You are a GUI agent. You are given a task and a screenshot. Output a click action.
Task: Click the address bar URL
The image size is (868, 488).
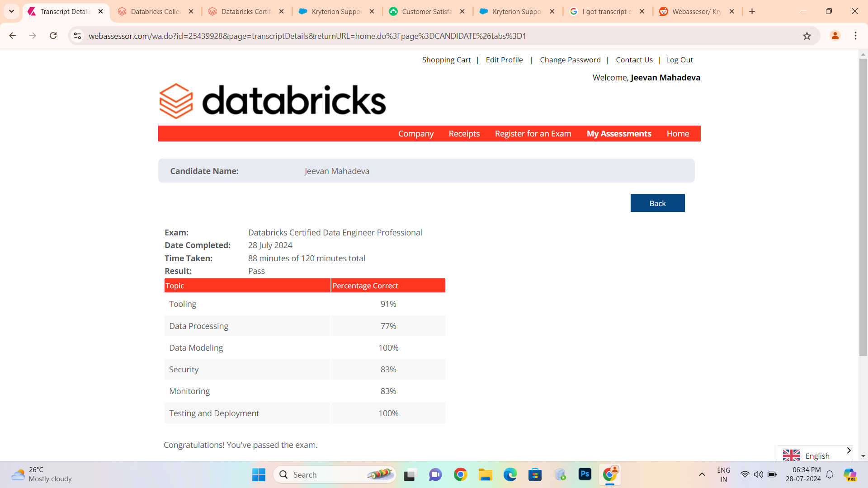point(307,36)
